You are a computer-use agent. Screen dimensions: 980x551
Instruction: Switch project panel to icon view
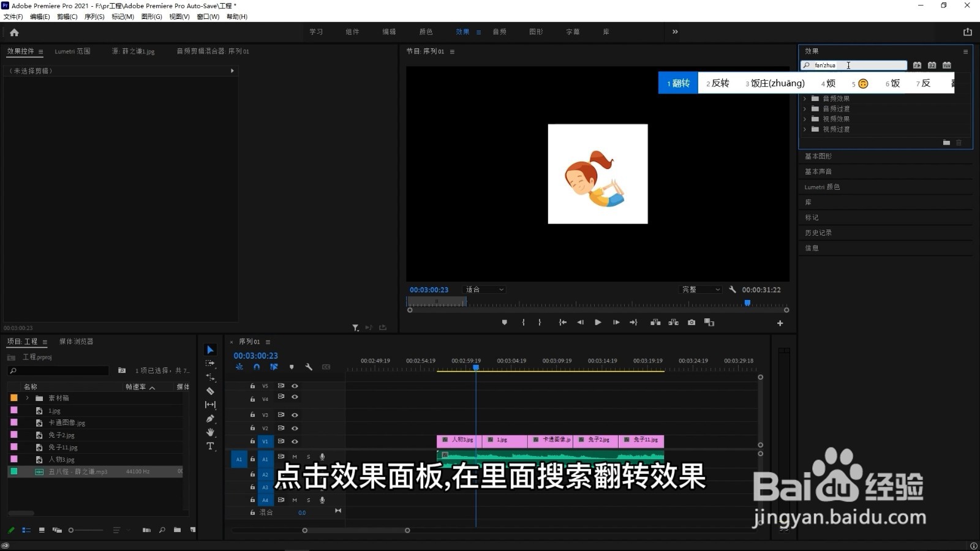pos(42,530)
